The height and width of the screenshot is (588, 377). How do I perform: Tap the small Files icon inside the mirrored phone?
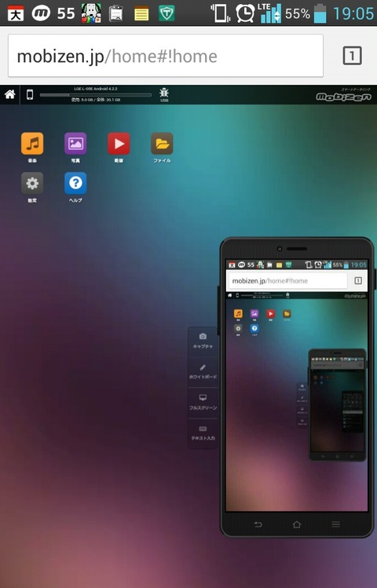click(x=287, y=313)
